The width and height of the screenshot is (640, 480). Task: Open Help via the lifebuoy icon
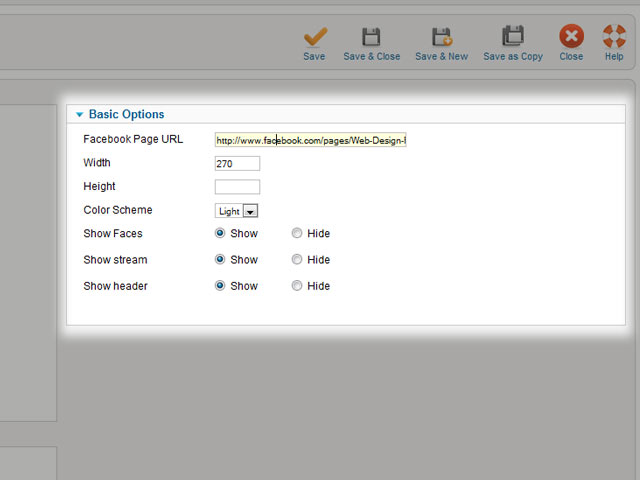pos(614,36)
